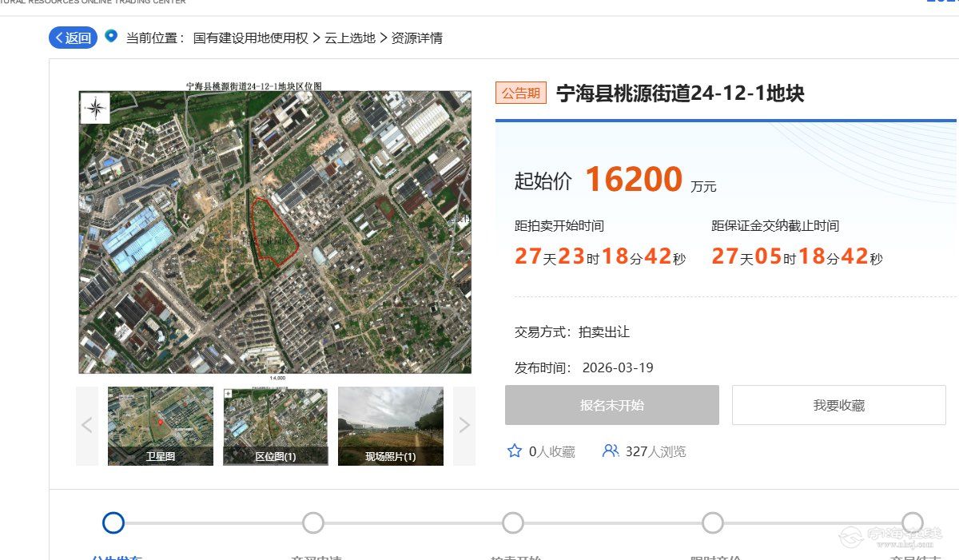
Task: Select the 现场照片(1) thumbnail
Action: click(x=390, y=426)
